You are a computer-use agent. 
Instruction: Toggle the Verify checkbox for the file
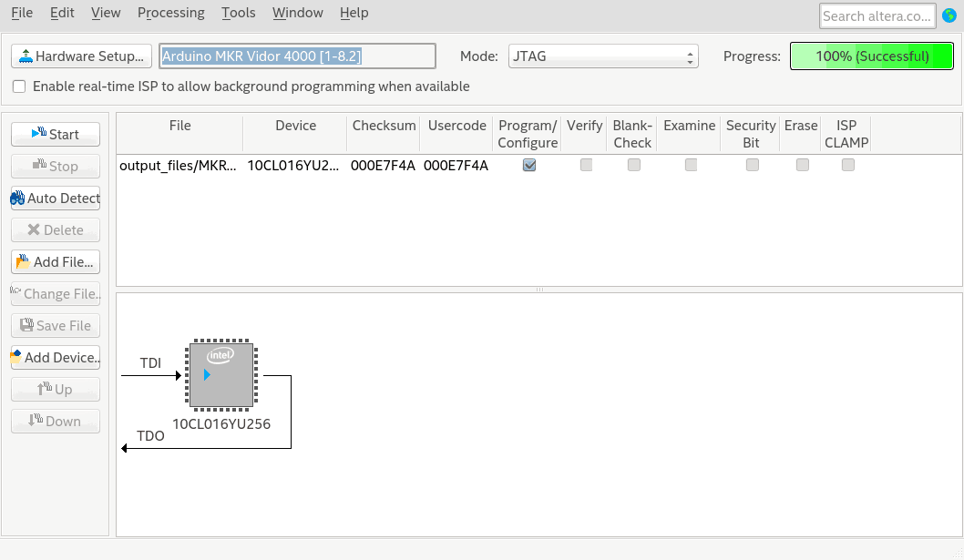586,165
